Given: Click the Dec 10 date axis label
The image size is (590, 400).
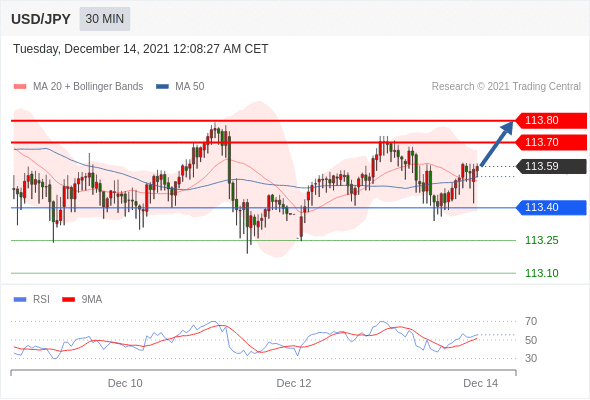Looking at the screenshot, I should [125, 383].
